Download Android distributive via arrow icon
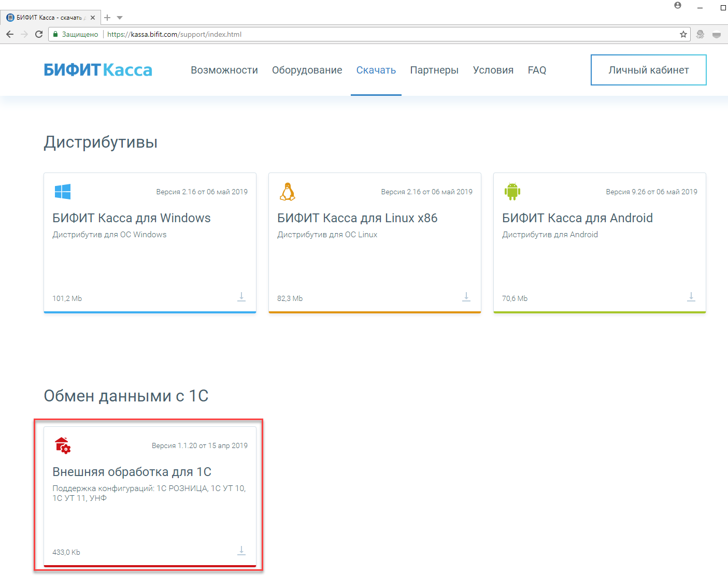 pos(691,297)
